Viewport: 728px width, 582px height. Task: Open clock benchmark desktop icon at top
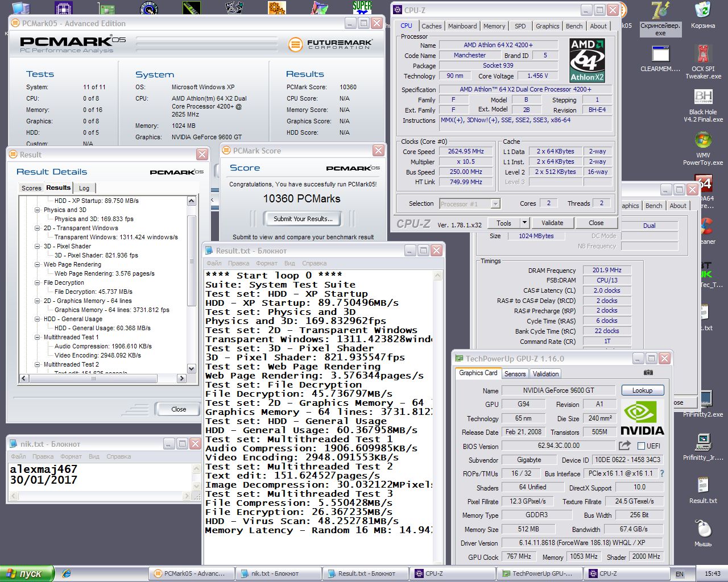pos(149,8)
